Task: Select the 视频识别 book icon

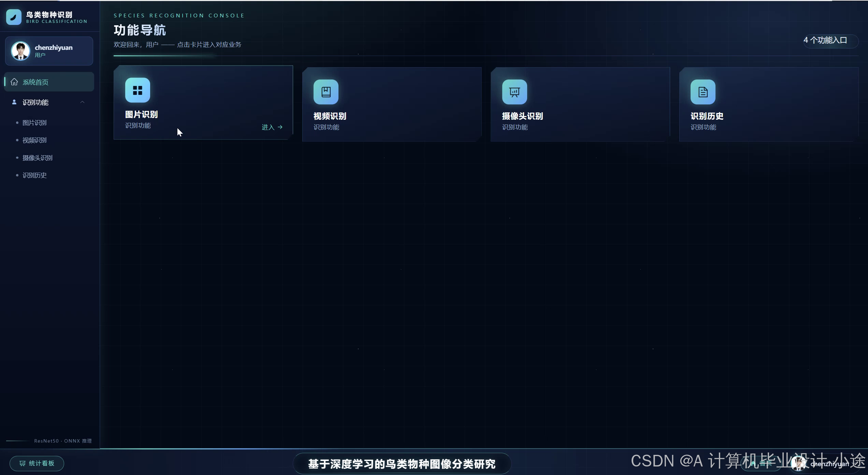Action: [x=326, y=92]
